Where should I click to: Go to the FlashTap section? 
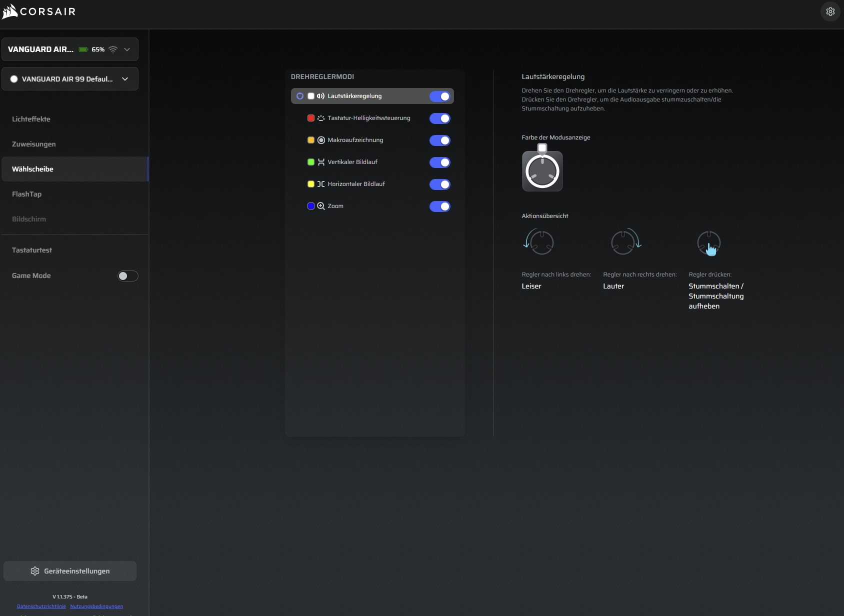click(27, 194)
